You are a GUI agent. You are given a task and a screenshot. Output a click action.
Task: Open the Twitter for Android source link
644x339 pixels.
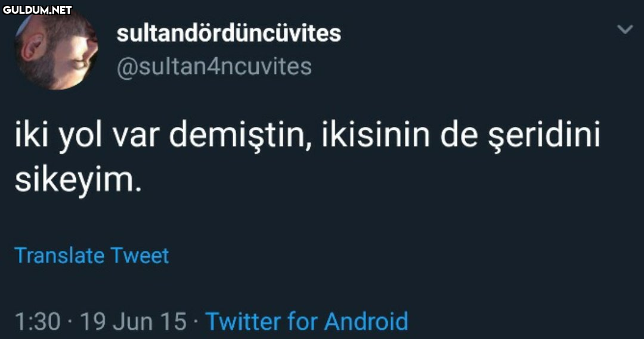point(306,322)
